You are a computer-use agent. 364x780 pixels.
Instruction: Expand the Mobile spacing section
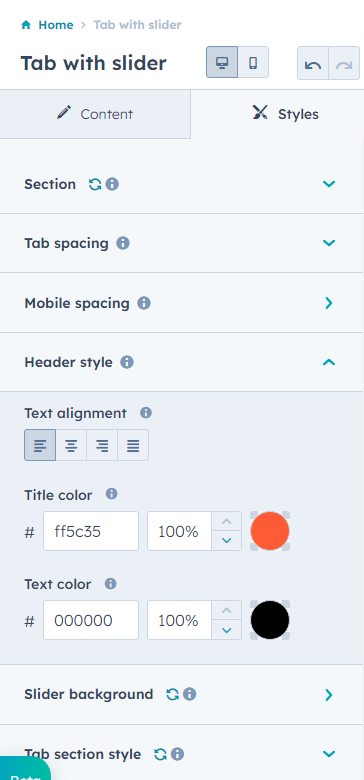(x=329, y=303)
